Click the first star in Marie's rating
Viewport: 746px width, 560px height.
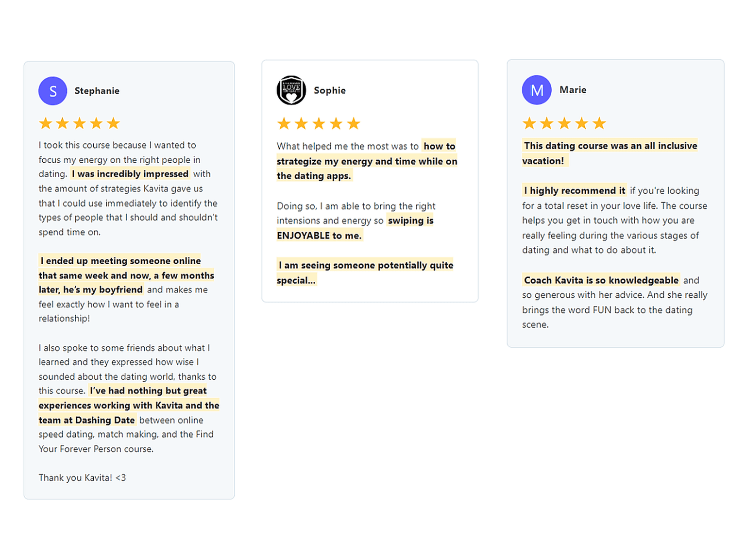click(x=529, y=123)
